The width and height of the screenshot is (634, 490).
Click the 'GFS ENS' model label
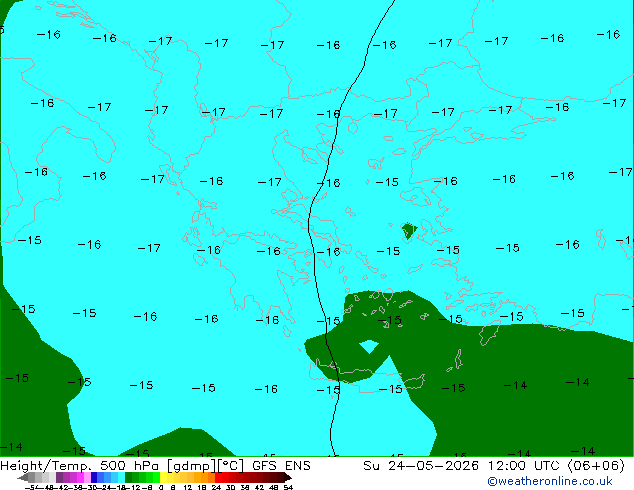(x=281, y=466)
